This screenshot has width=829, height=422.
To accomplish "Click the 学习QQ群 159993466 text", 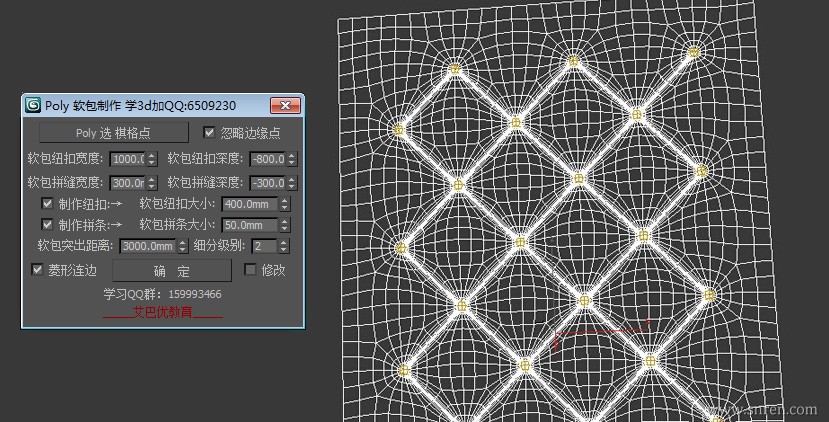I will point(162,294).
